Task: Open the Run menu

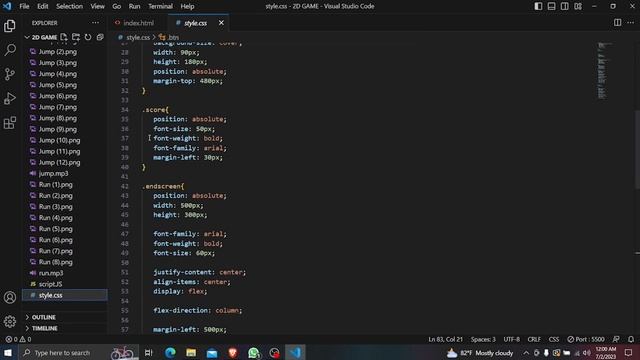Action: point(134,6)
